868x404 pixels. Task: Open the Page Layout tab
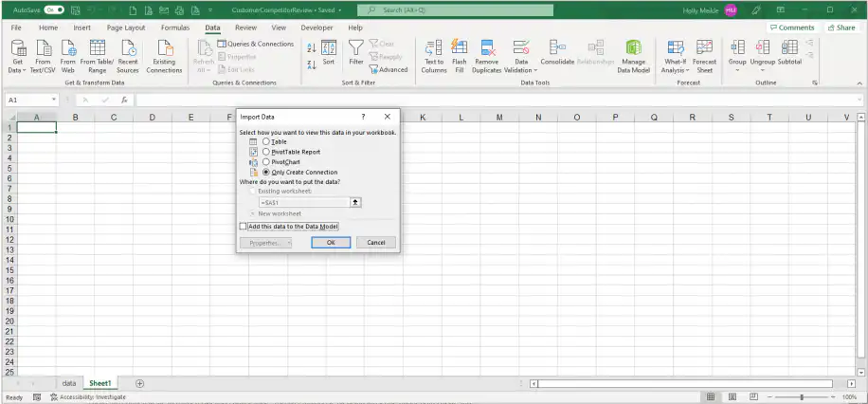(126, 28)
